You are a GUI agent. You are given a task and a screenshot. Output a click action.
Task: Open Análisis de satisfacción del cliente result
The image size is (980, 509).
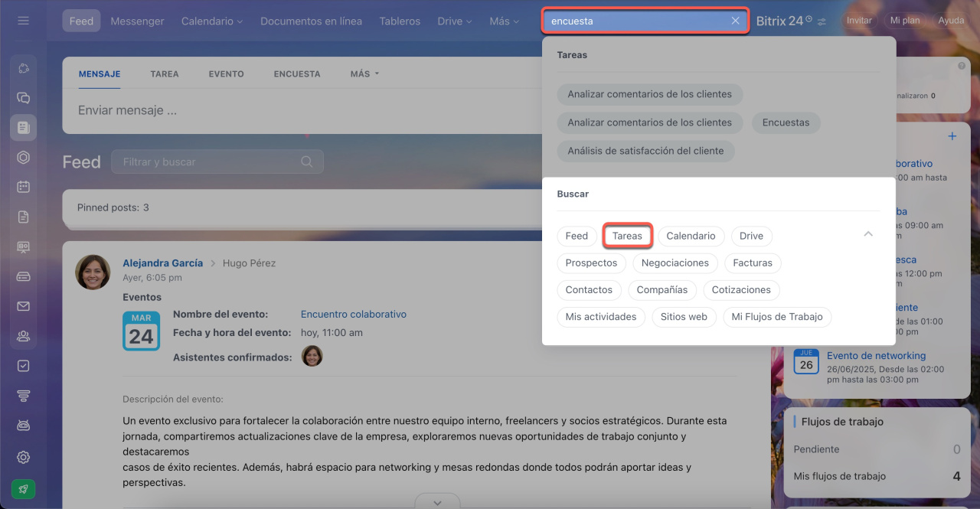tap(645, 151)
